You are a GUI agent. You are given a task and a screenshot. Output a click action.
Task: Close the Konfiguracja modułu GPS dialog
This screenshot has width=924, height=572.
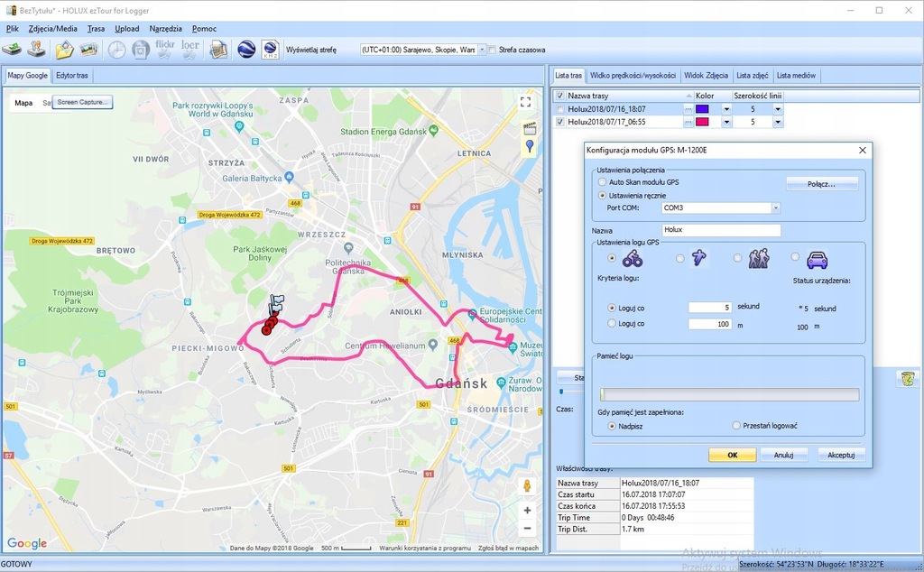(x=862, y=150)
